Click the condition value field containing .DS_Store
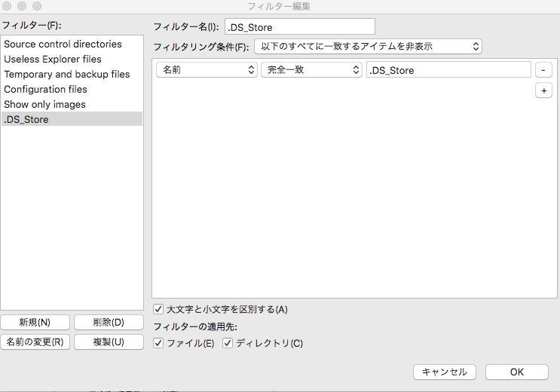This screenshot has width=560, height=392. pos(448,70)
